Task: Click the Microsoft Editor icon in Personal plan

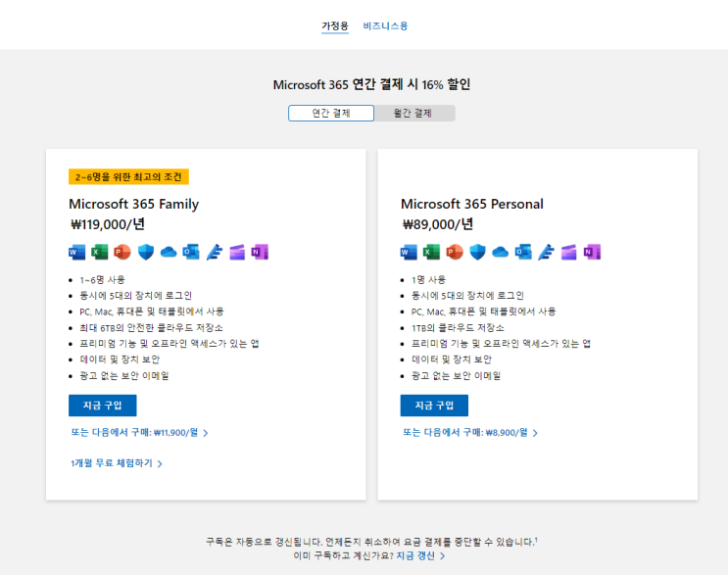Action: [x=546, y=252]
